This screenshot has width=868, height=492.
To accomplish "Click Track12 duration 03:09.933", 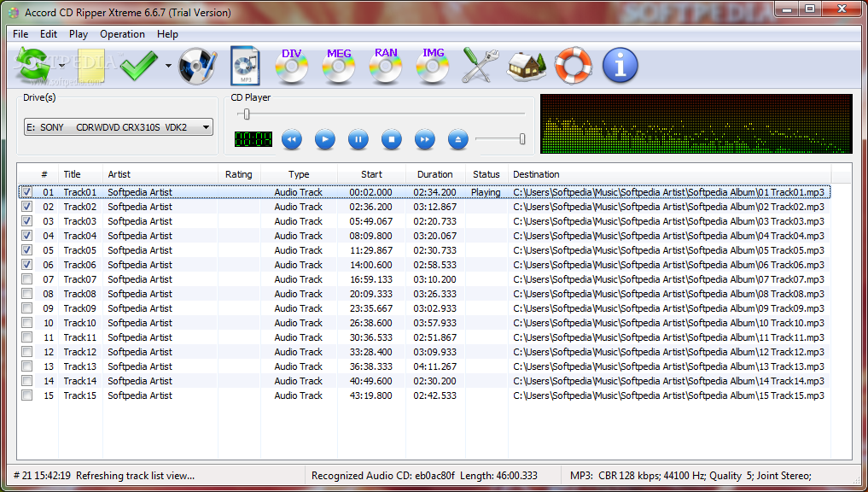I will 435,352.
